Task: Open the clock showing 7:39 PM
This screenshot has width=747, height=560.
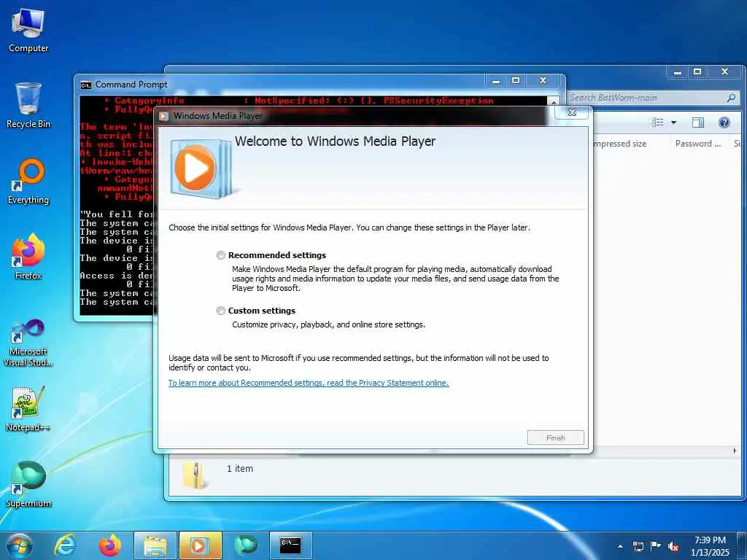Action: point(710,540)
